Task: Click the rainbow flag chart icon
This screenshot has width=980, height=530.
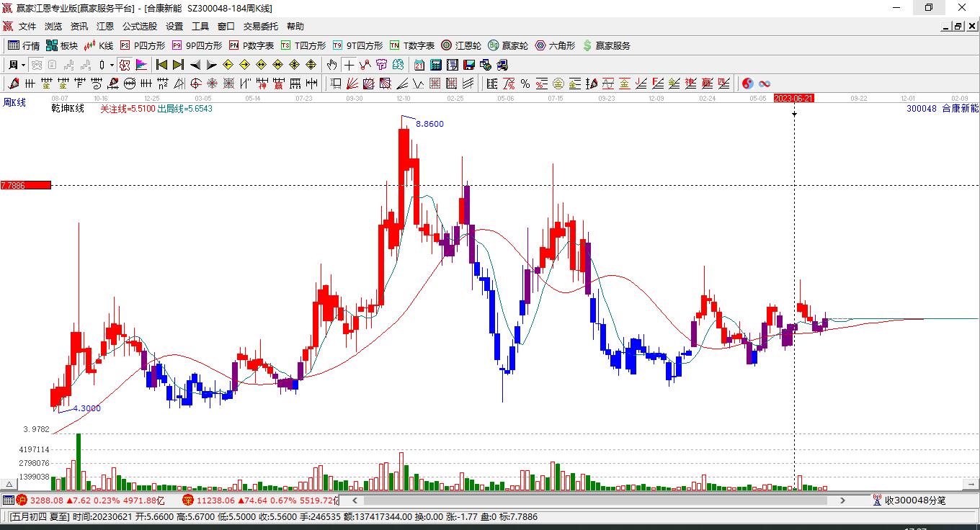Action: point(141,65)
